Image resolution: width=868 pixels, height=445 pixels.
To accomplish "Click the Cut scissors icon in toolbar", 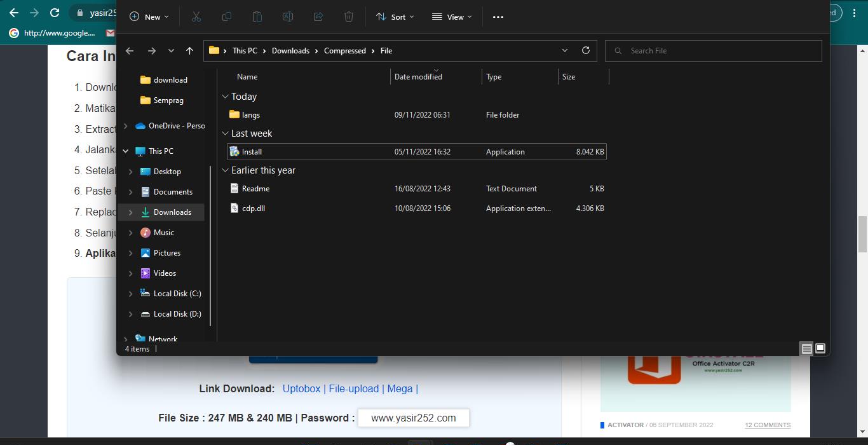I will click(x=196, y=17).
